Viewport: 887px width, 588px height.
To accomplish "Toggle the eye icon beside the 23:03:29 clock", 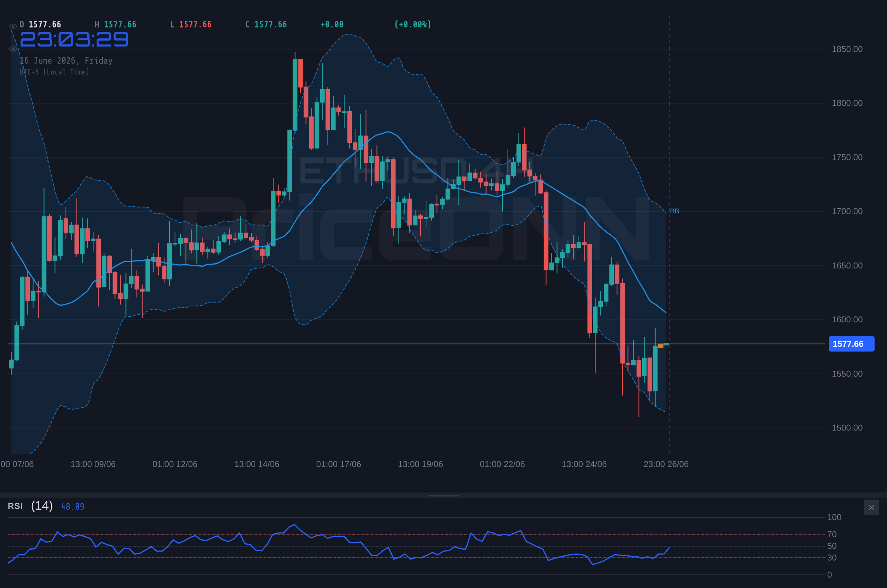I will tap(13, 49).
